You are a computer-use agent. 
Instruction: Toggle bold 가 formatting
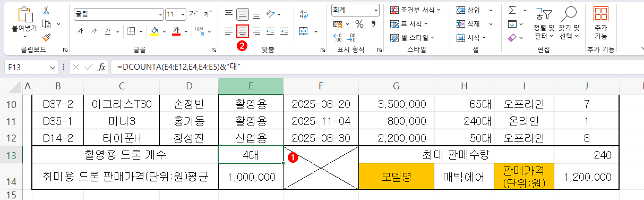coord(81,31)
